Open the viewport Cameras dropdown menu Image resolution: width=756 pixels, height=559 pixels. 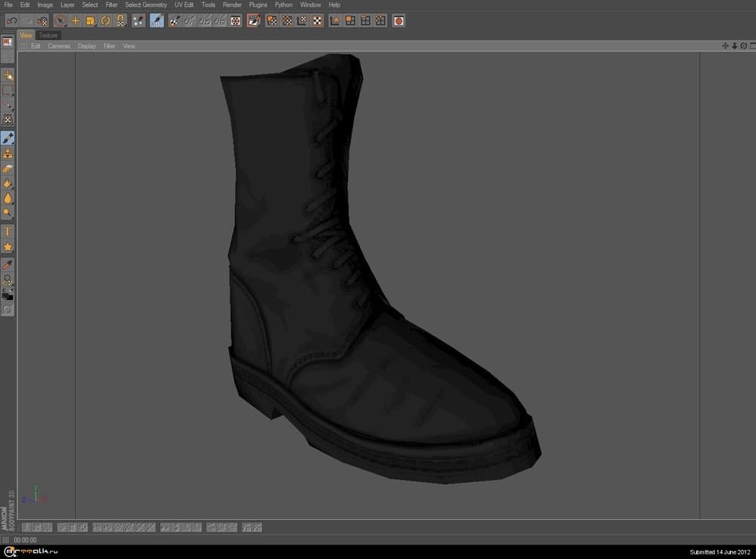(59, 46)
